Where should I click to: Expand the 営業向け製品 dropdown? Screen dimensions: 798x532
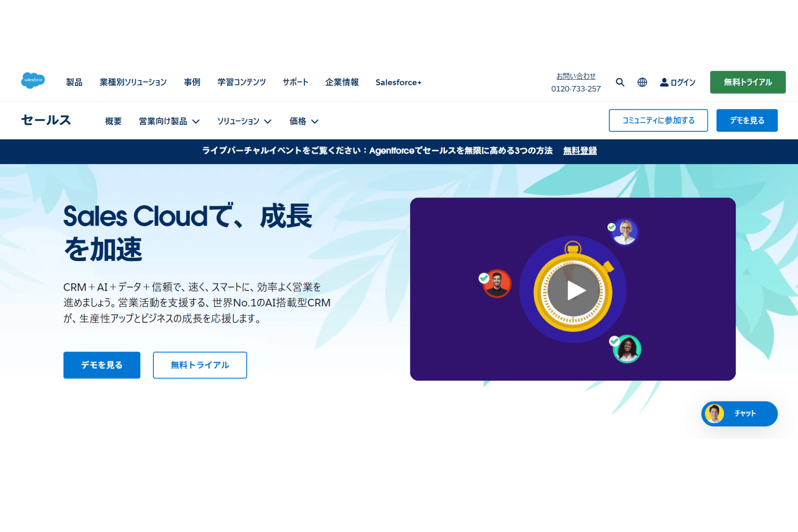[x=169, y=121]
